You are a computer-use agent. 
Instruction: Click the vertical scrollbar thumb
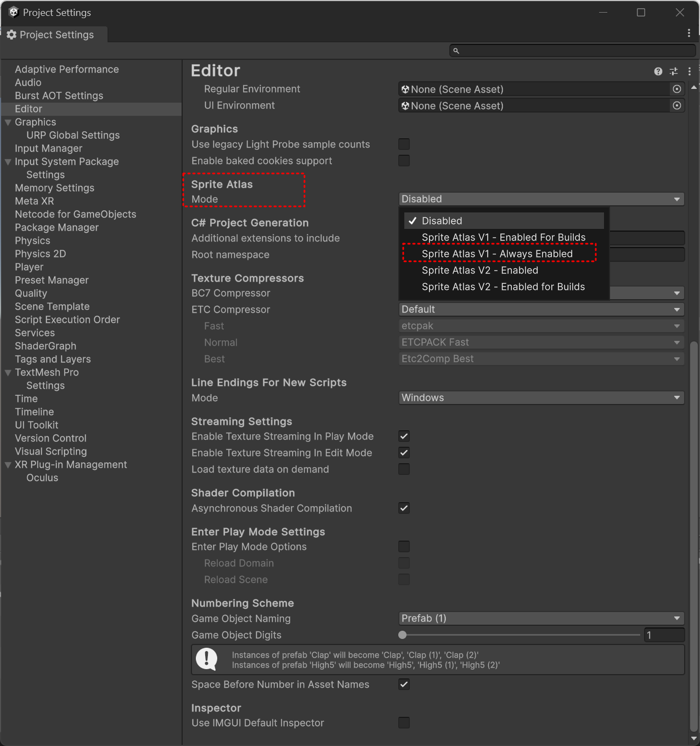tap(694, 535)
